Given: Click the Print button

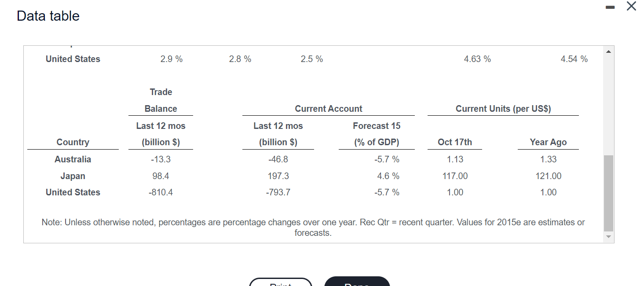Looking at the screenshot, I should pos(280,284).
